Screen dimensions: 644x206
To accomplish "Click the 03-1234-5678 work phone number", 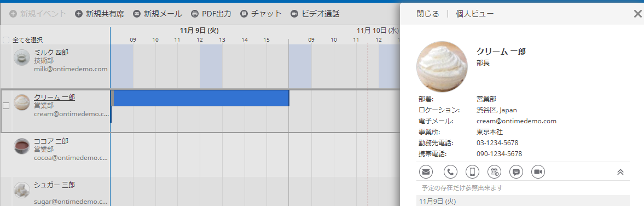I will (x=497, y=142).
